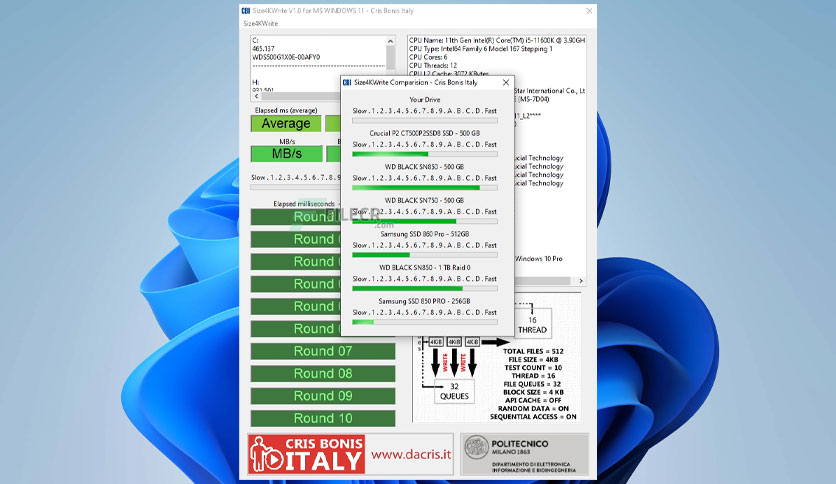Select the WD BLACK SN850 - 1 TB Raid 0 label
The image size is (836, 484).
click(x=425, y=268)
